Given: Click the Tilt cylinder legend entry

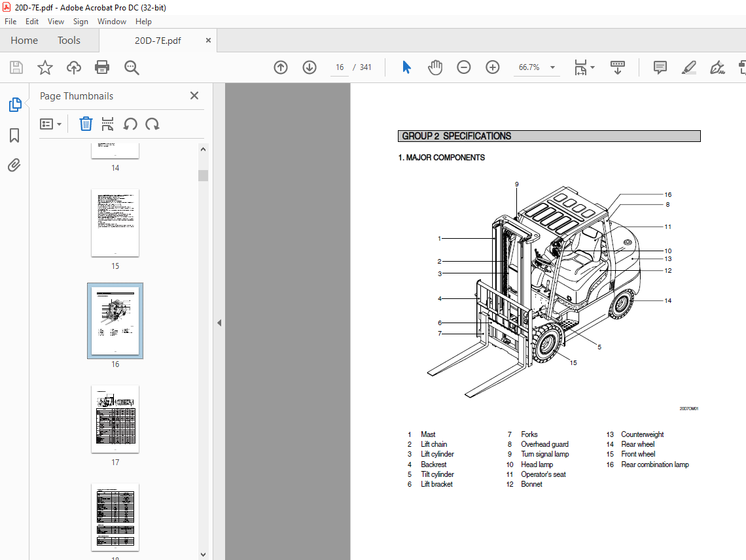Looking at the screenshot, I should tap(437, 474).
